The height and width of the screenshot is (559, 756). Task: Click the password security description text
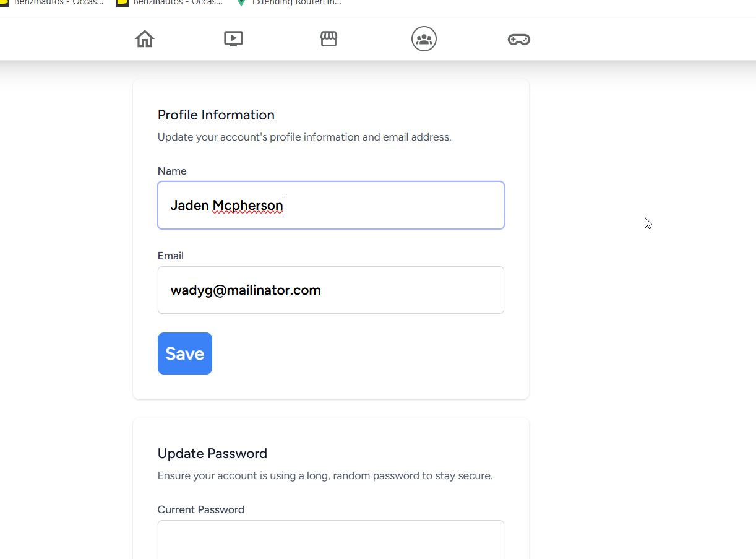(x=325, y=476)
